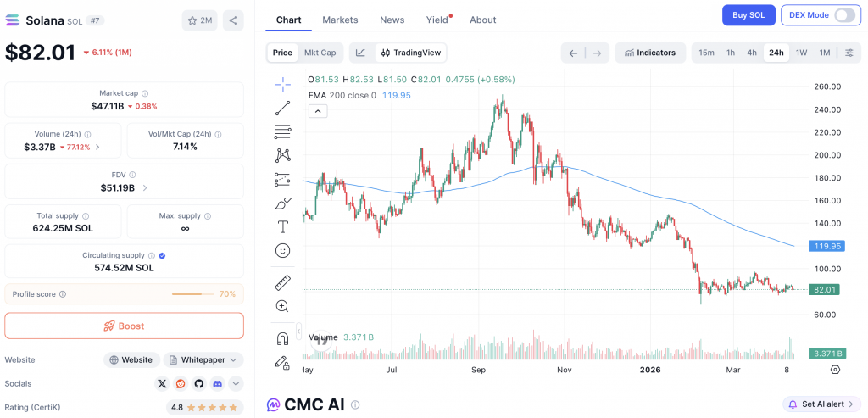Image resolution: width=868 pixels, height=418 pixels.
Task: Toggle DEX Mode switch
Action: click(x=844, y=15)
